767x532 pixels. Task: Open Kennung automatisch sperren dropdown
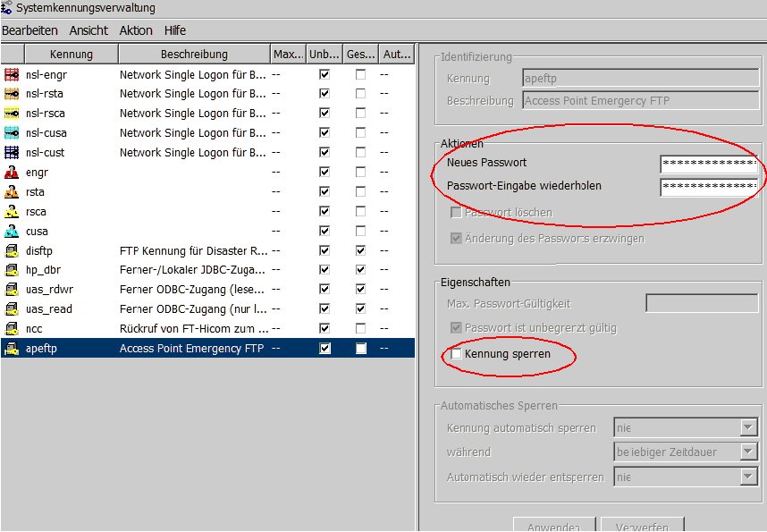(748, 427)
